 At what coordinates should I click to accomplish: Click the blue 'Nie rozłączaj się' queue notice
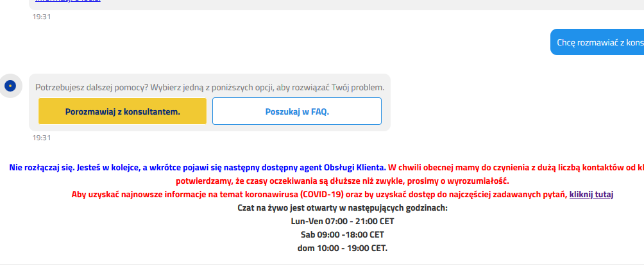tap(198, 167)
